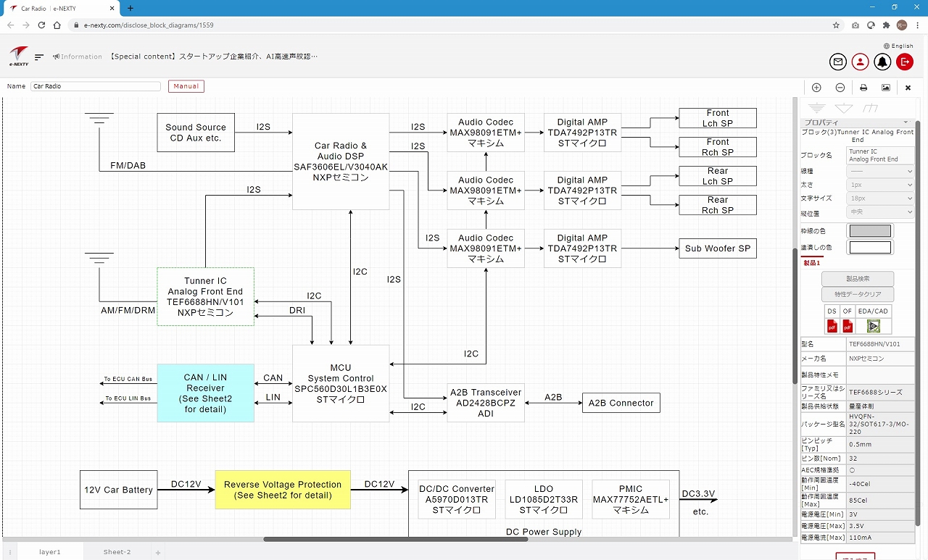The height and width of the screenshot is (560, 928).
Task: Open the 線種 line type dropdown
Action: click(880, 172)
